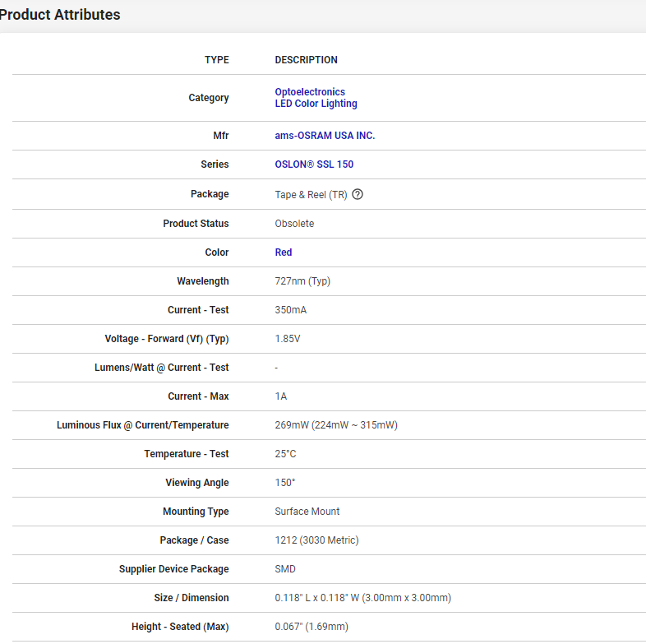This screenshot has width=646, height=644.
Task: Click the Luminous Flux @ Current/Temperature label
Action: coord(142,425)
